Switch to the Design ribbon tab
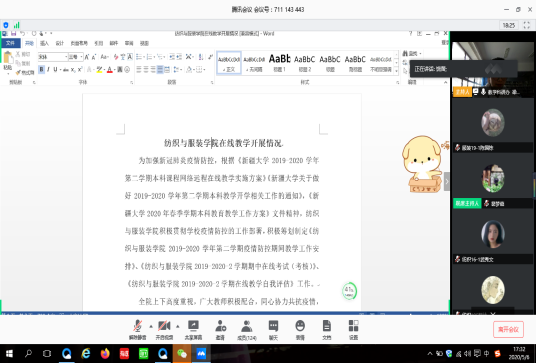536x364 pixels. tap(60, 43)
